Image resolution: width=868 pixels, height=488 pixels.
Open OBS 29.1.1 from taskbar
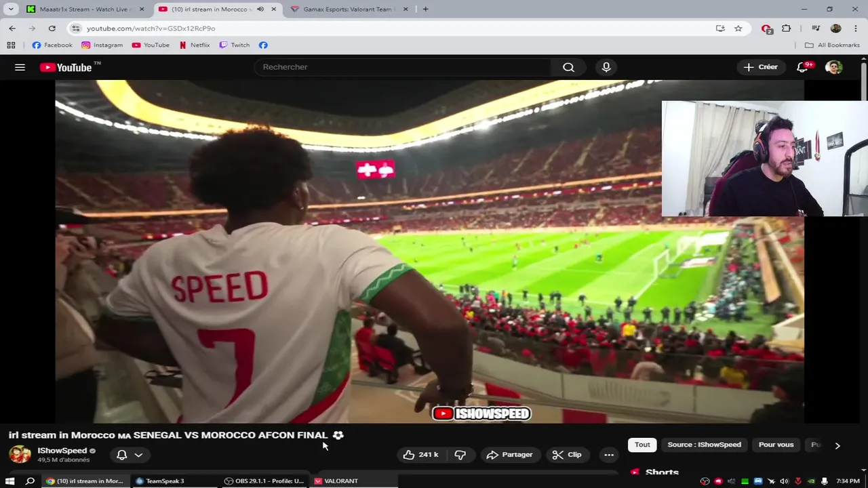click(264, 481)
